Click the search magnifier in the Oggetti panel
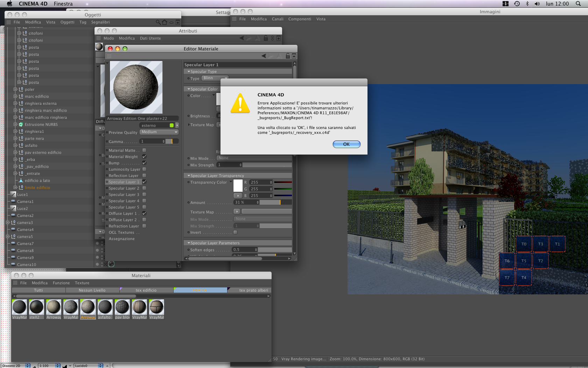 [x=158, y=22]
